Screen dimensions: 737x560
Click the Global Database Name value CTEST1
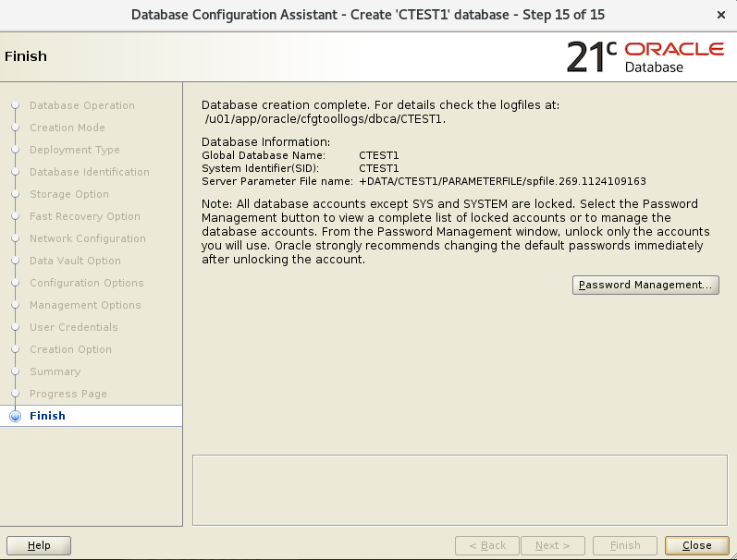(x=379, y=155)
